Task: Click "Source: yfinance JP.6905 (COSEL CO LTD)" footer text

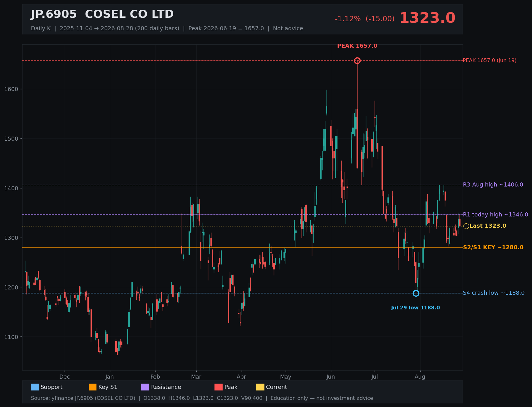Action: point(83,398)
